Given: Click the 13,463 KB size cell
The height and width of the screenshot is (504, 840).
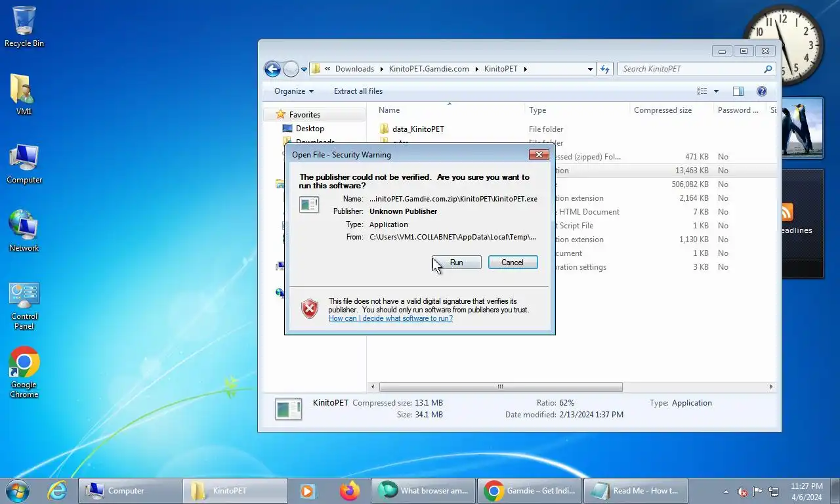Looking at the screenshot, I should pyautogui.click(x=692, y=171).
